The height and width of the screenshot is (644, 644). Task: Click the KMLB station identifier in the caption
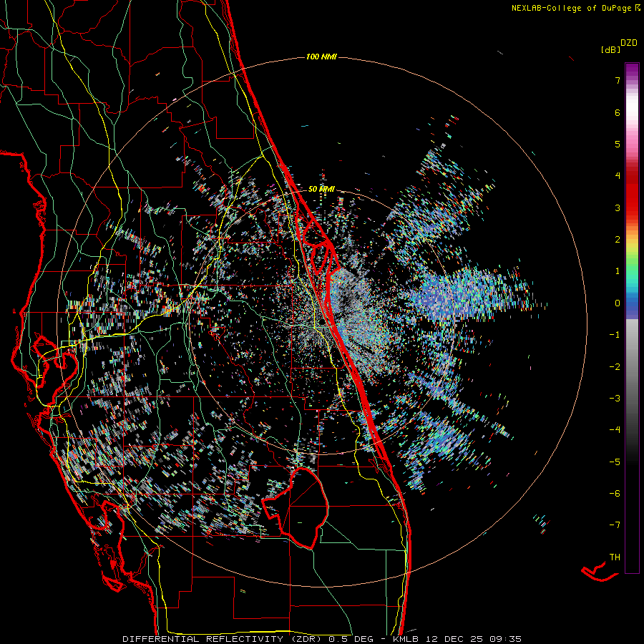pos(406,639)
